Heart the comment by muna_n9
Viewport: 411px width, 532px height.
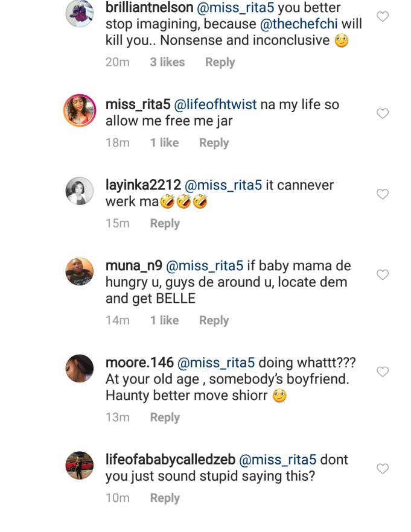(382, 275)
